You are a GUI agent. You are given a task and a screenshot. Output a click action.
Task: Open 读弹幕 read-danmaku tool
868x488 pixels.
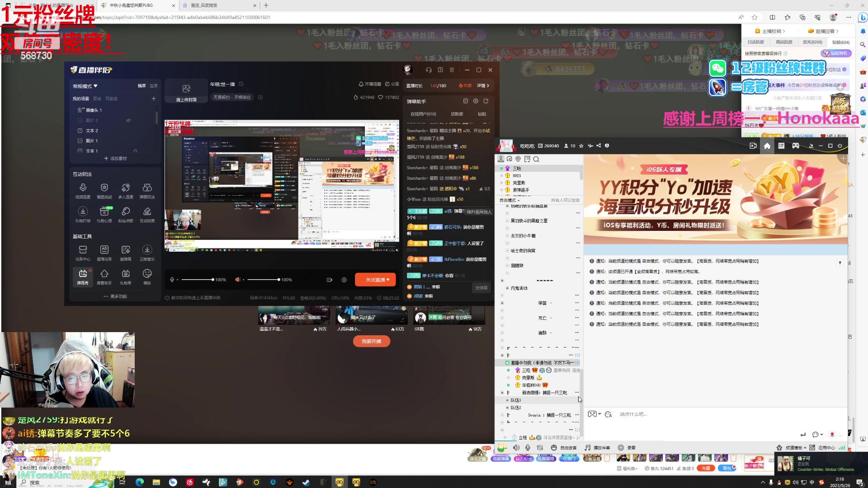[x=126, y=253]
